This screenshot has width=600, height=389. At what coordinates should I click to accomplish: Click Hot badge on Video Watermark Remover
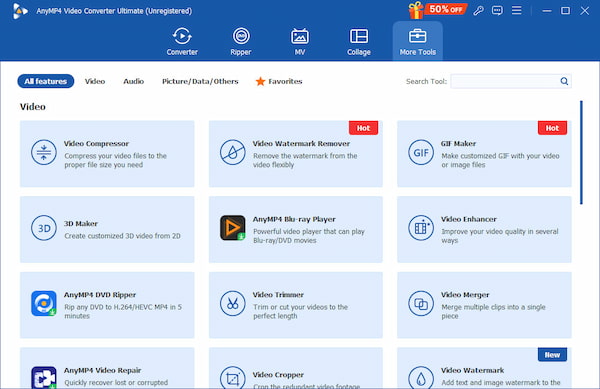pyautogui.click(x=363, y=128)
